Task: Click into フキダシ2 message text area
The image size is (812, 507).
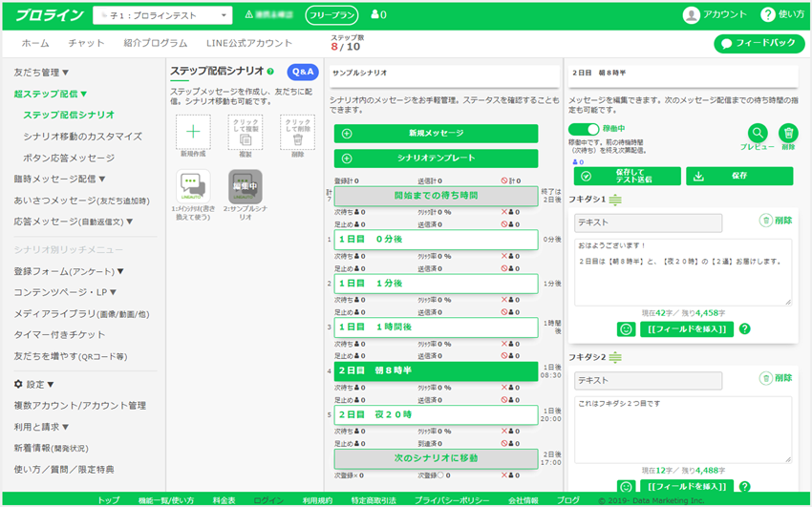Action: (683, 430)
